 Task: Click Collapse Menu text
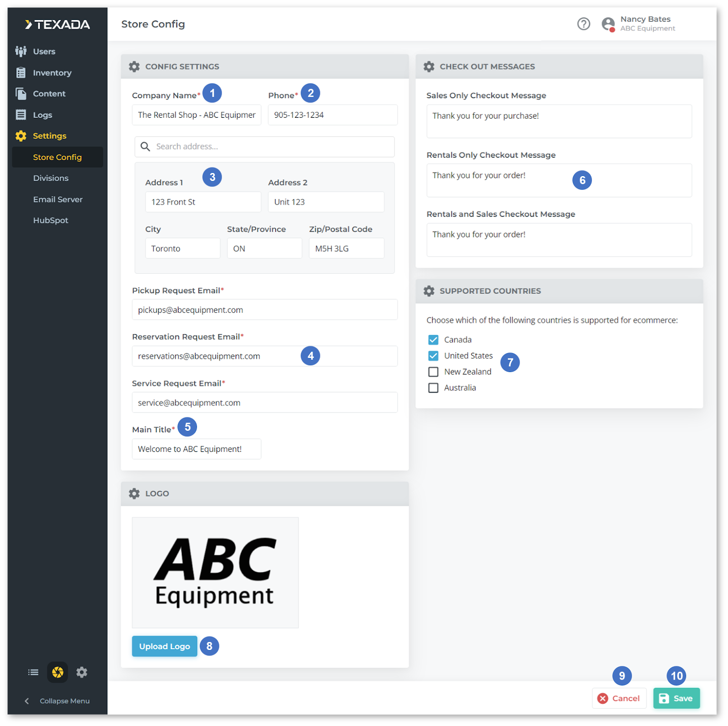(65, 701)
